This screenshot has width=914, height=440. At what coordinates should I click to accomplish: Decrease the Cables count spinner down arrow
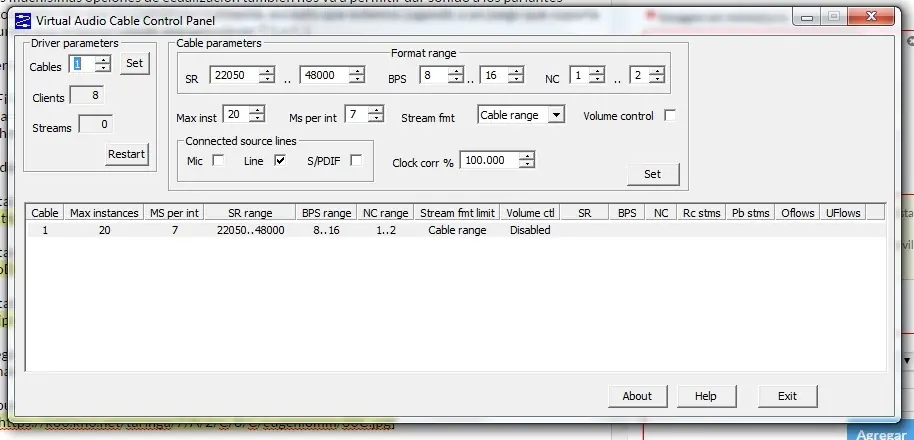pyautogui.click(x=103, y=68)
